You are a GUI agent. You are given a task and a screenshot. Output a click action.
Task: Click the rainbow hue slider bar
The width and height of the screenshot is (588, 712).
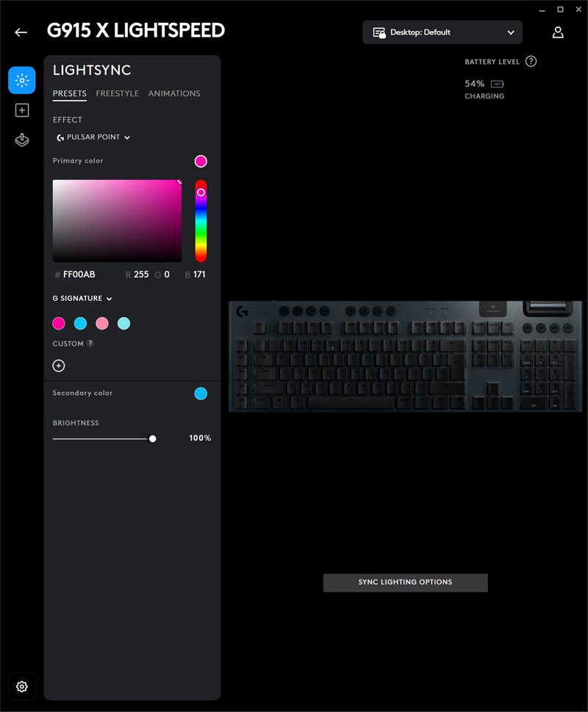click(x=201, y=221)
